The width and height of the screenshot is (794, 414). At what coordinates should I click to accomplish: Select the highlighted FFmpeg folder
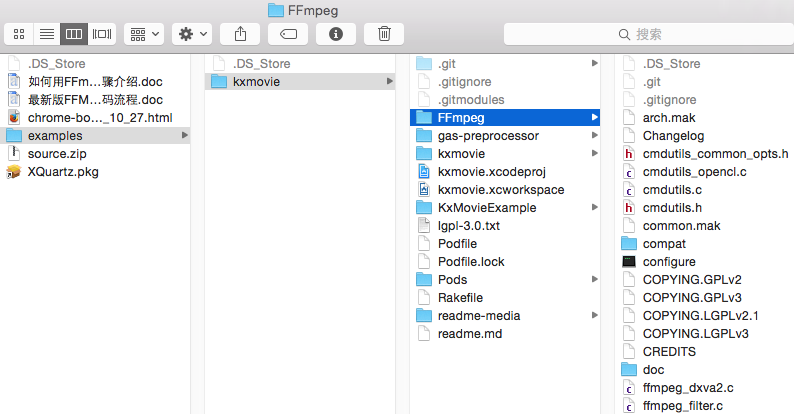505,117
